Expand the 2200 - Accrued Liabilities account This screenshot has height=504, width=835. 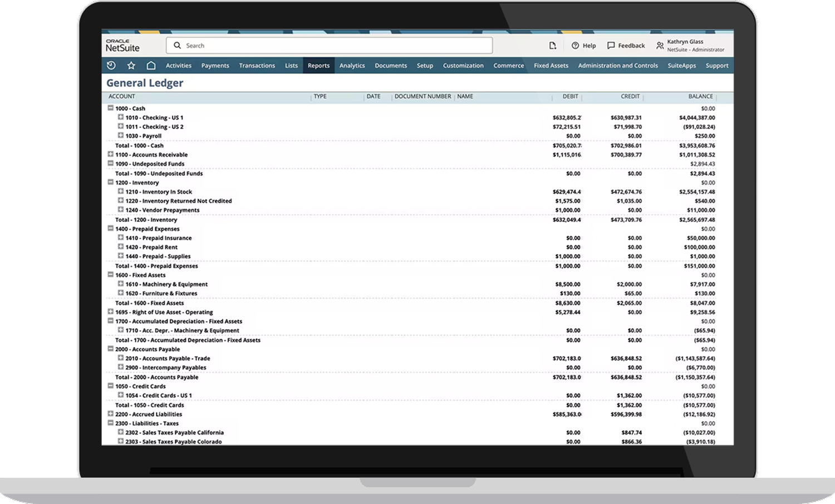[110, 414]
